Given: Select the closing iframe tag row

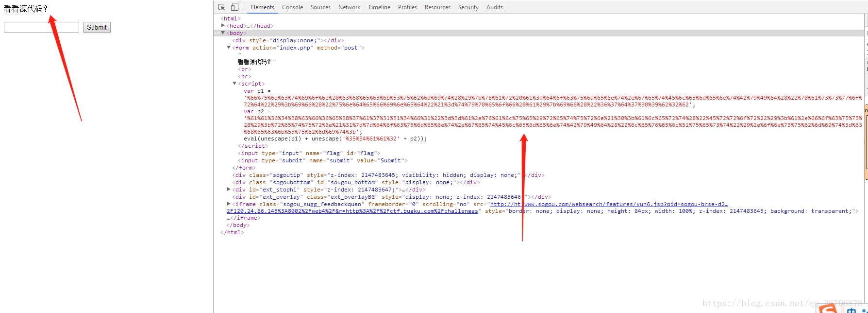Looking at the screenshot, I should (x=244, y=218).
